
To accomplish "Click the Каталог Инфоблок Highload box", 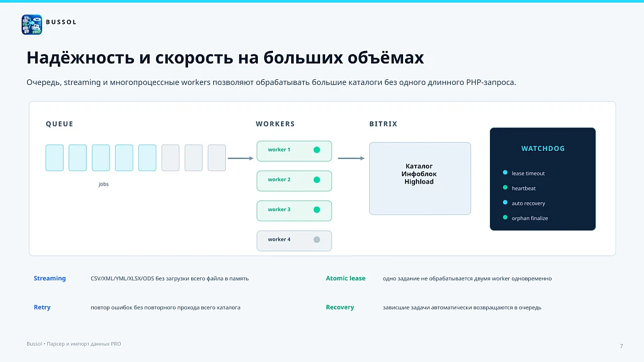I will (419, 178).
